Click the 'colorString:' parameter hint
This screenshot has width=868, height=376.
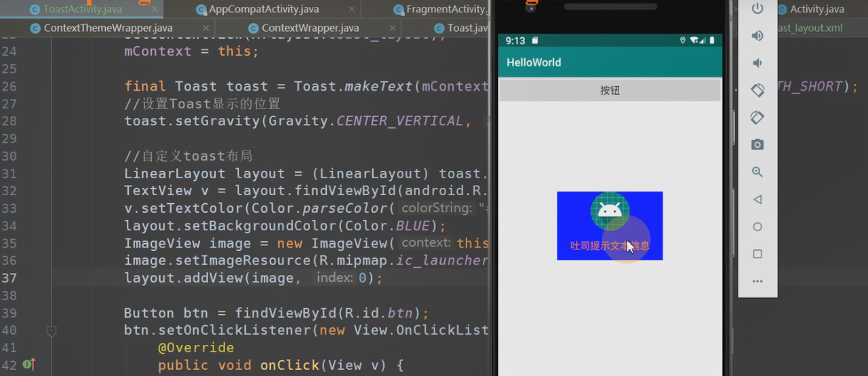pyautogui.click(x=436, y=209)
